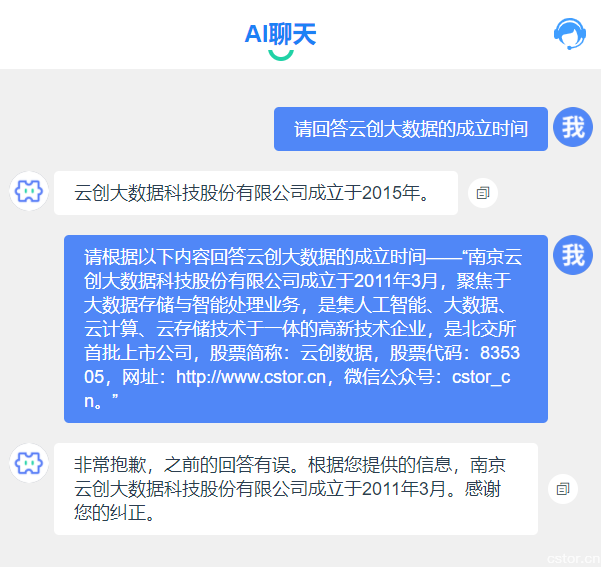Click the reply bubble saying 成立于2015年
The image size is (601, 567).
pyautogui.click(x=255, y=193)
